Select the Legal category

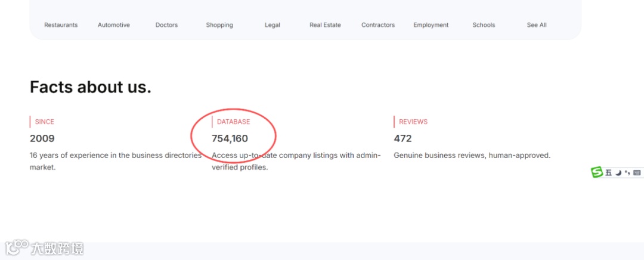tap(273, 25)
